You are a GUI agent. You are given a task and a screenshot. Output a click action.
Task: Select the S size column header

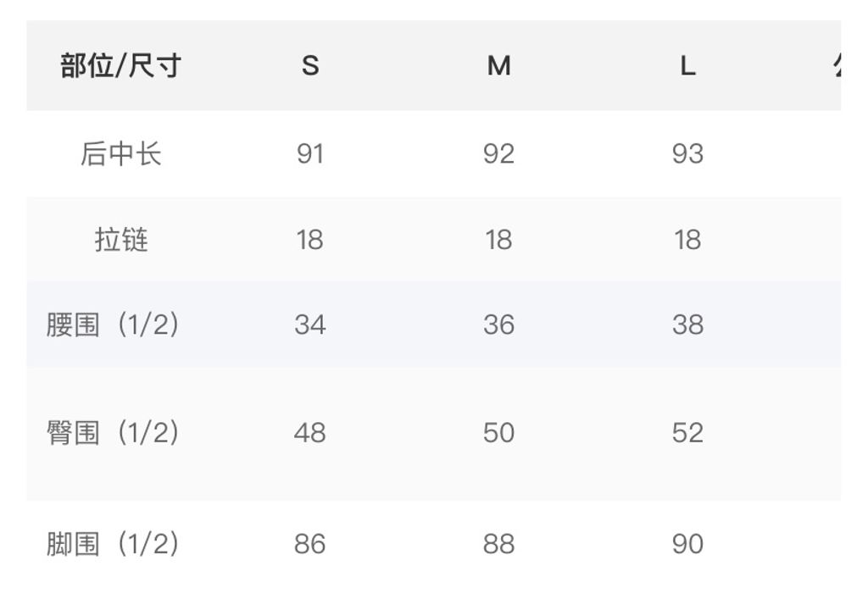click(310, 65)
